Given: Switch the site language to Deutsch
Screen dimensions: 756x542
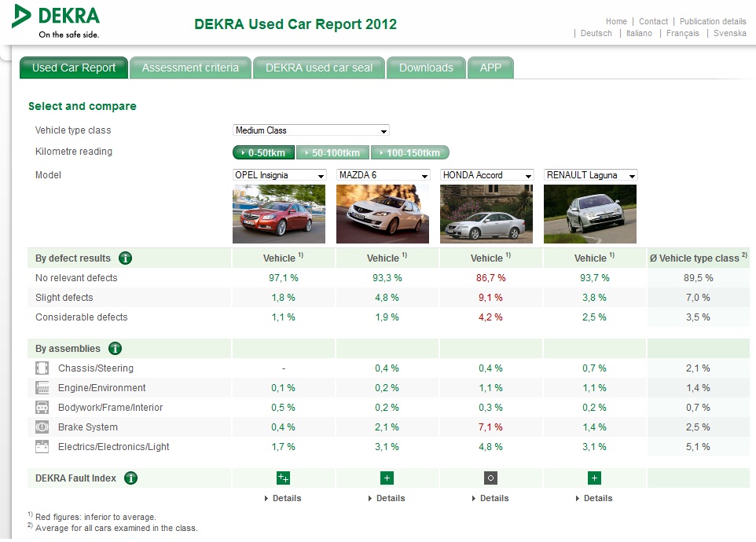Looking at the screenshot, I should tap(596, 33).
